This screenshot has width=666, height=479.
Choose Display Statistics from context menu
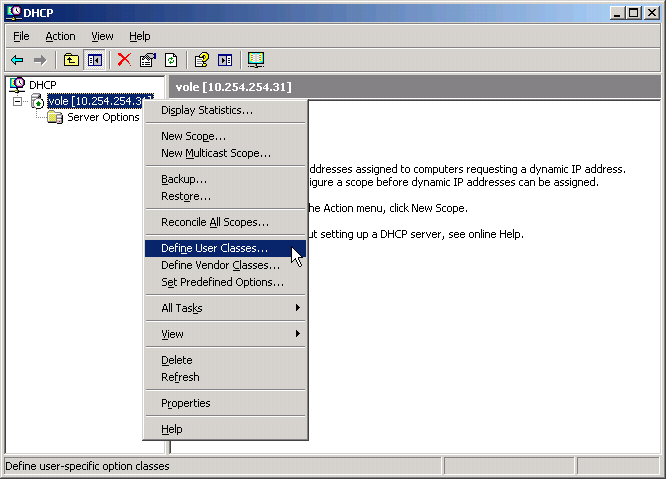pos(225,110)
